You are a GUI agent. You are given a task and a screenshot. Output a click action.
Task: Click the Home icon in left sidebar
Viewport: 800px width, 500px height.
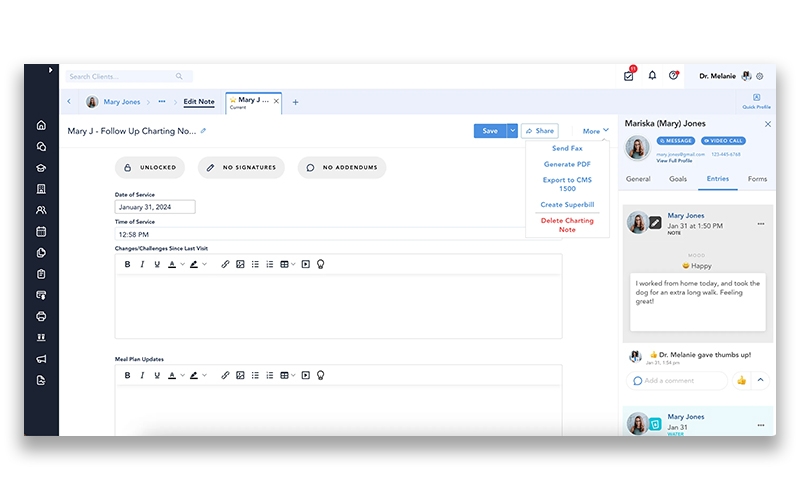[41, 125]
